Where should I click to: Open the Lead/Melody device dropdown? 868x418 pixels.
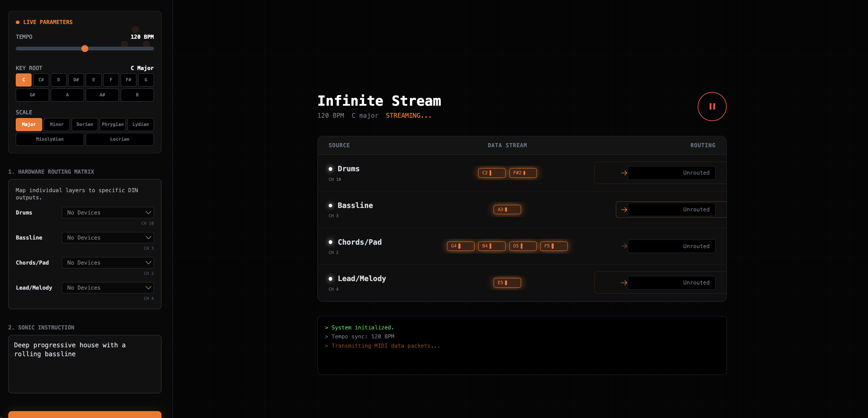coord(108,288)
